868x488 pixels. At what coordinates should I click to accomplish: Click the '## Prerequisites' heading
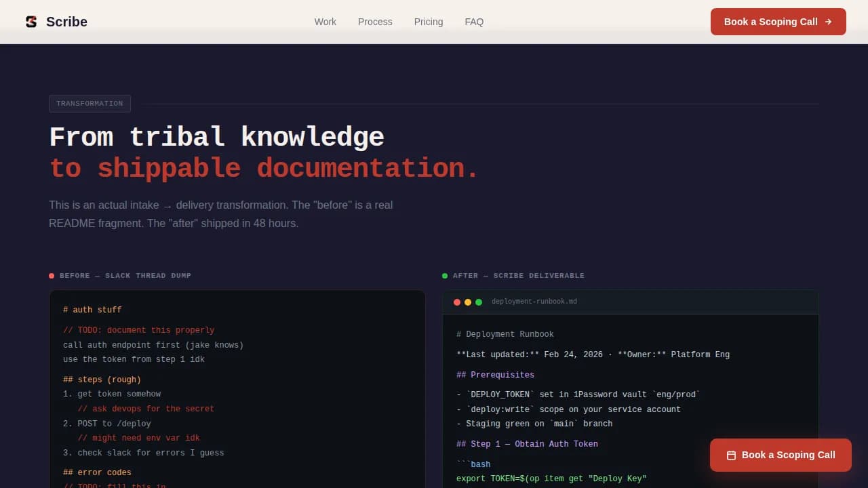(496, 375)
